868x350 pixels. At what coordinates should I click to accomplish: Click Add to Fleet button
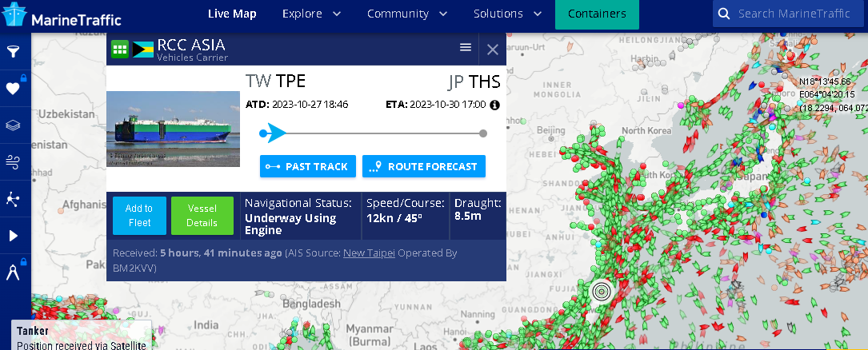[139, 216]
